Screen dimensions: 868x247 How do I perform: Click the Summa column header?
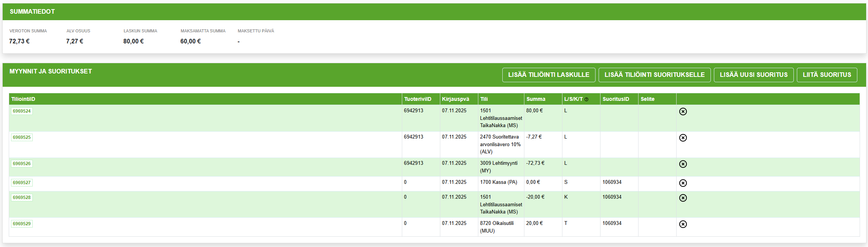(x=535, y=99)
